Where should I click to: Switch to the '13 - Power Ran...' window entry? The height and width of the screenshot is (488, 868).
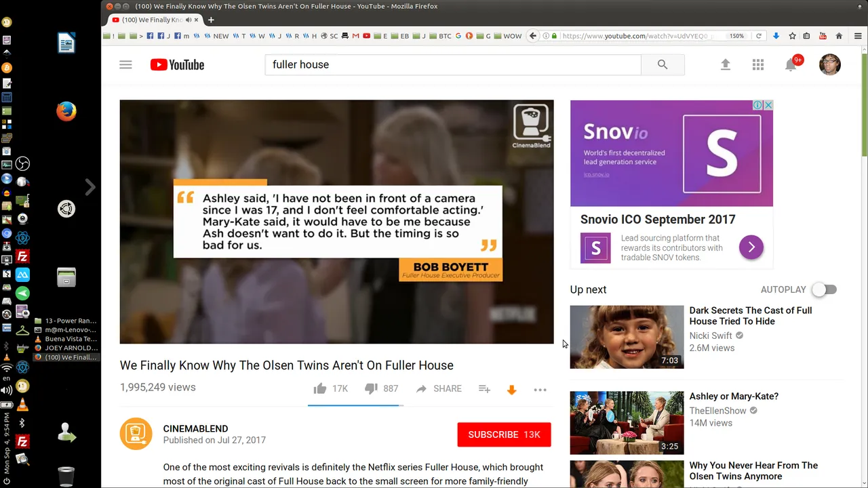tap(66, 321)
